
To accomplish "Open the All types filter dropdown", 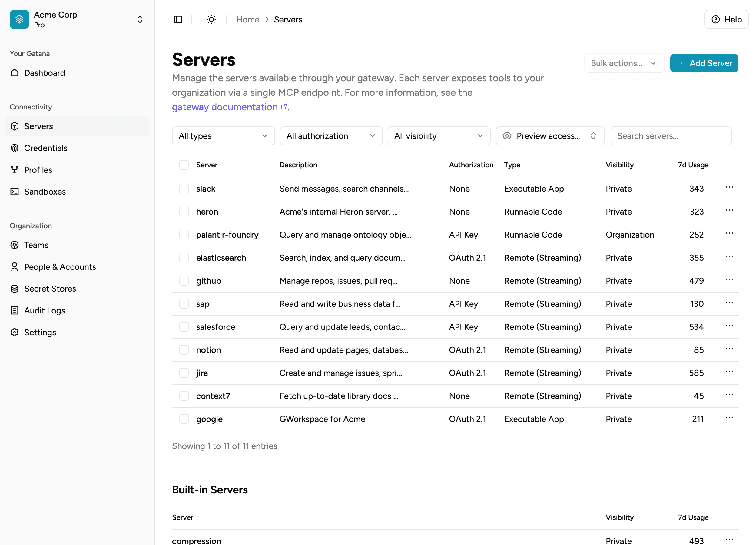I will tap(223, 136).
